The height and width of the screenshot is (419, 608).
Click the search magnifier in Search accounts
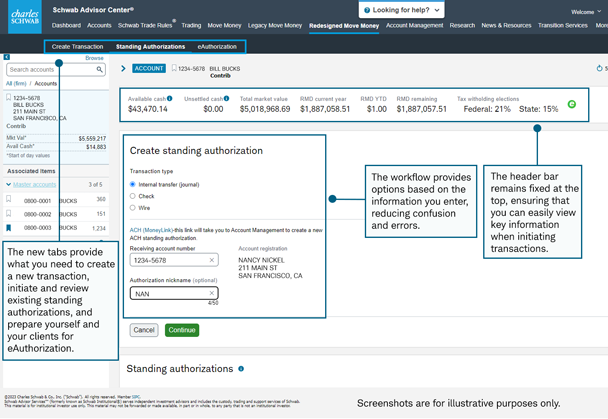(100, 69)
